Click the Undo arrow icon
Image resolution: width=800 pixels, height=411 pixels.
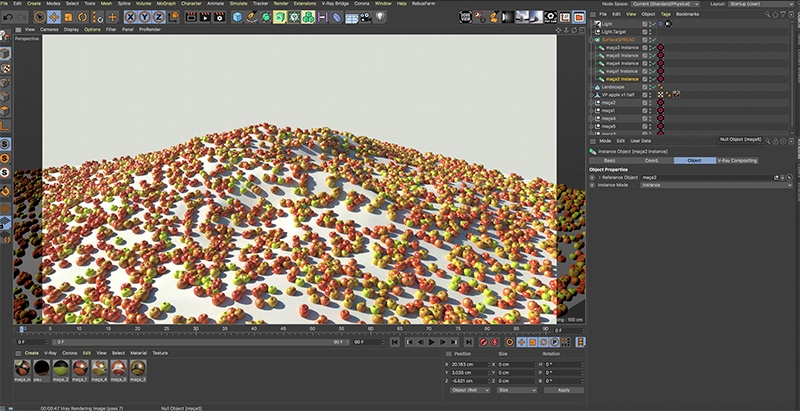(x=6, y=17)
